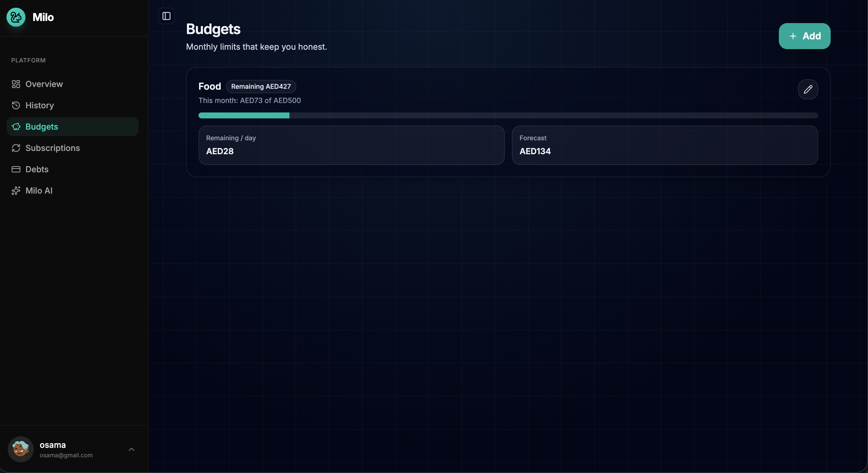Select the Forecast AED134 card
This screenshot has width=868, height=473.
pyautogui.click(x=664, y=145)
